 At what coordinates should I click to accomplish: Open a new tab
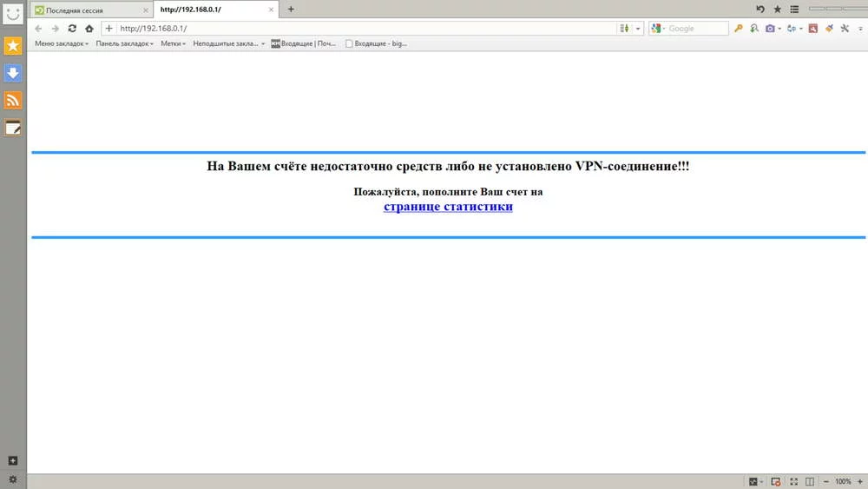291,10
